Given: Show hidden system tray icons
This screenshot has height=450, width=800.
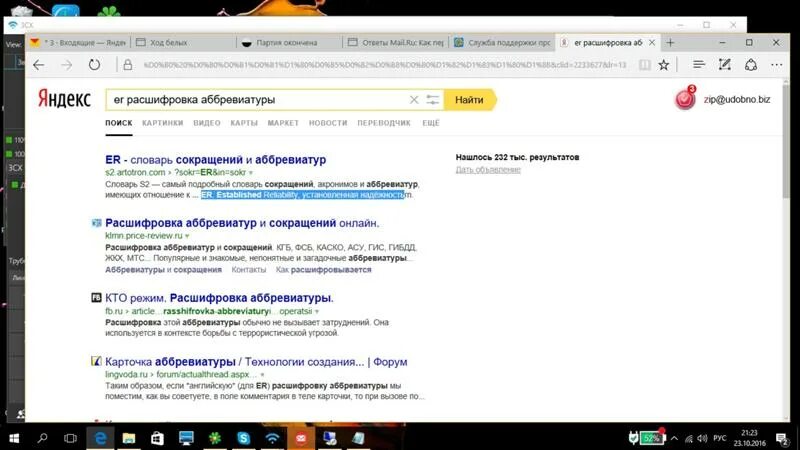Looking at the screenshot, I should point(674,438).
